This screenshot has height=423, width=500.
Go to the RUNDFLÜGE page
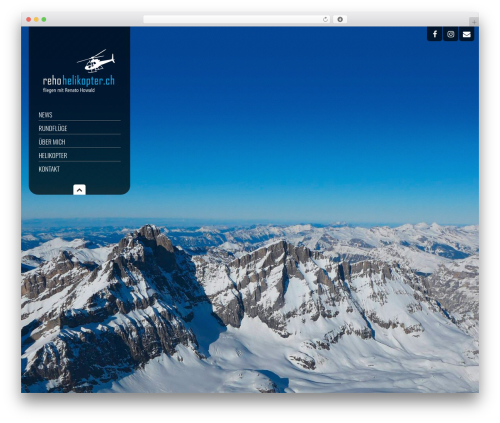click(53, 128)
